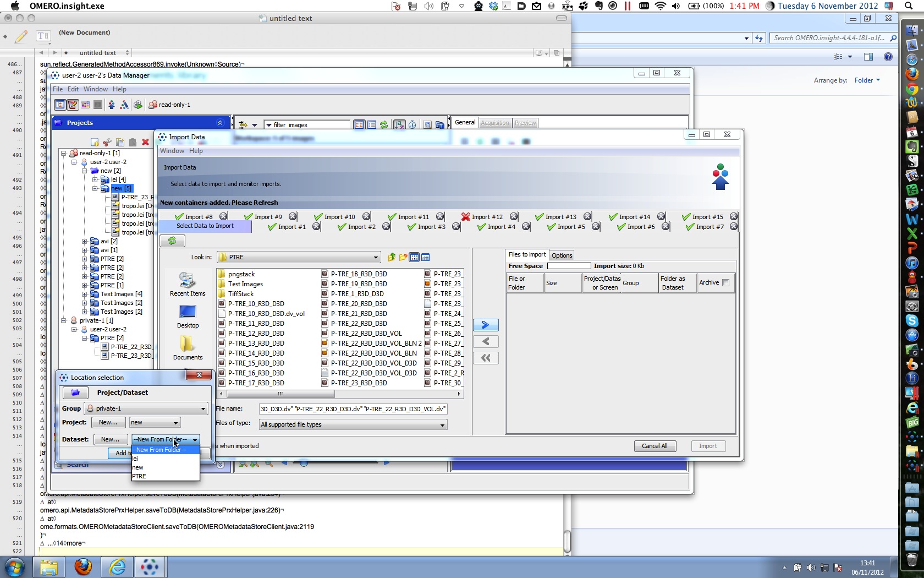Screen dimensions: 924x578
Task: Click the create new container icon above Projects tree
Action: [x=95, y=142]
